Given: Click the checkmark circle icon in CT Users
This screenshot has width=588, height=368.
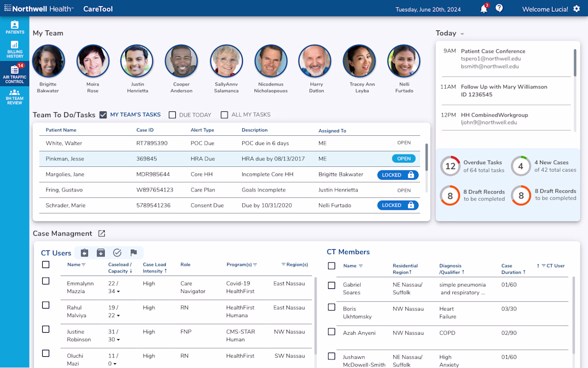Looking at the screenshot, I should 117,253.
